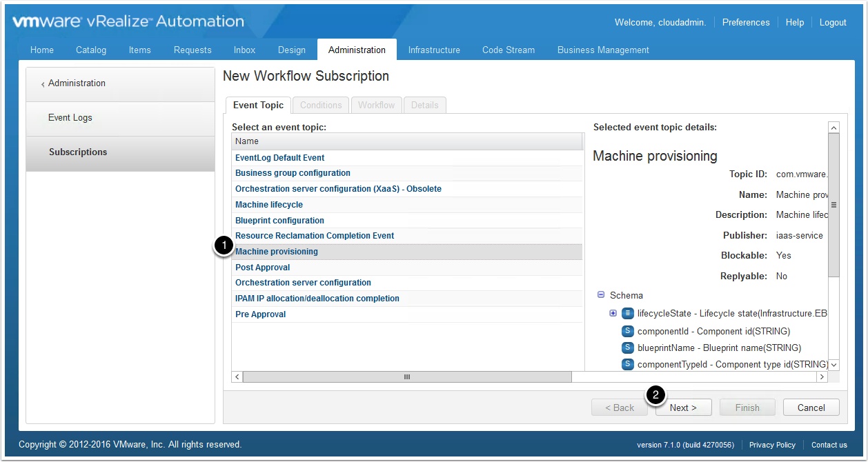Expand the lifecycleState schema node
Screen dimensions: 868x462
[613, 313]
